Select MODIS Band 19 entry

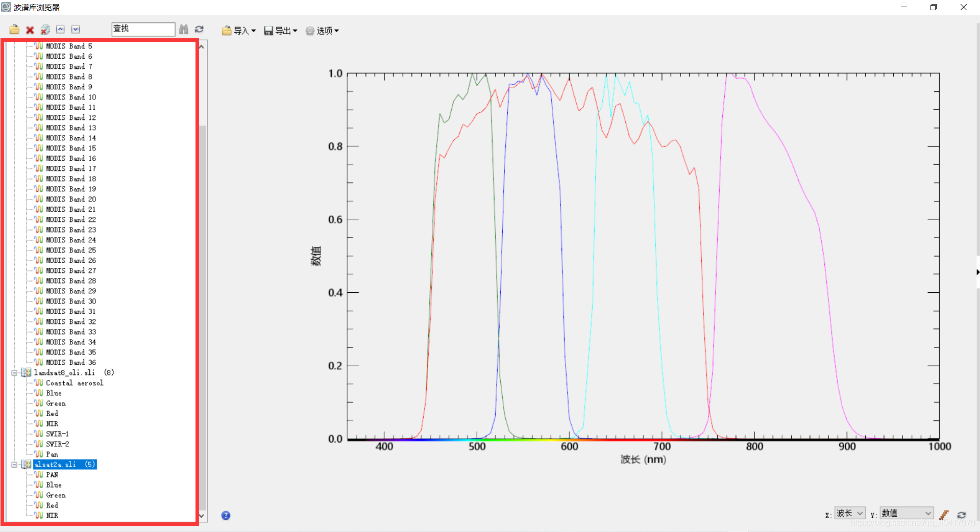click(71, 189)
